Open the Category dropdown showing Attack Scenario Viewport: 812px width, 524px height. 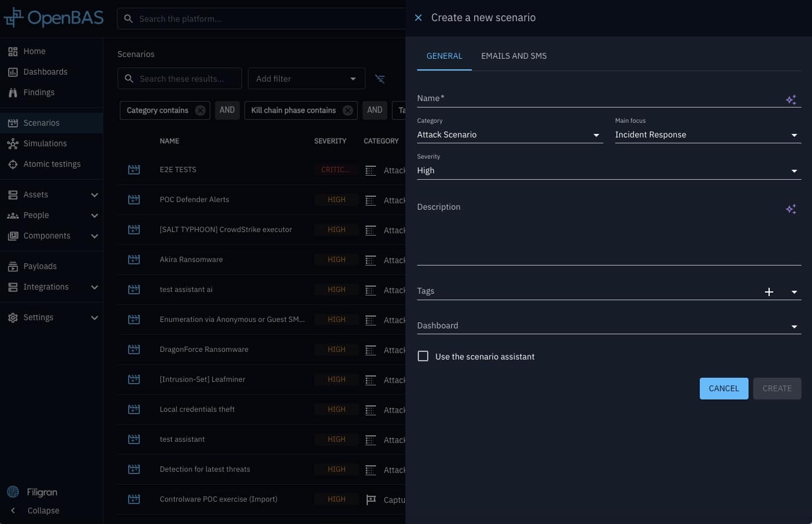(x=509, y=135)
